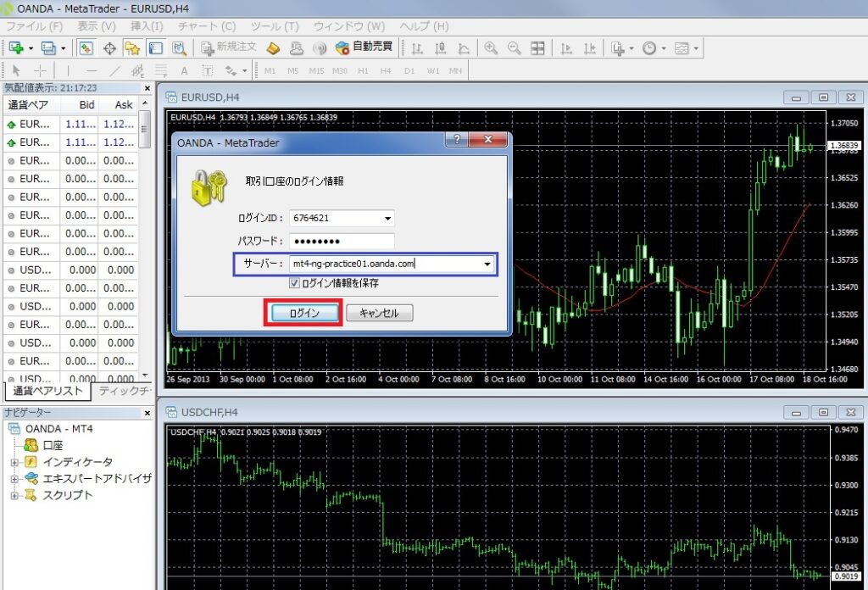Image resolution: width=868 pixels, height=590 pixels.
Task: Open the 挿入(I) menu
Action: coord(147,26)
